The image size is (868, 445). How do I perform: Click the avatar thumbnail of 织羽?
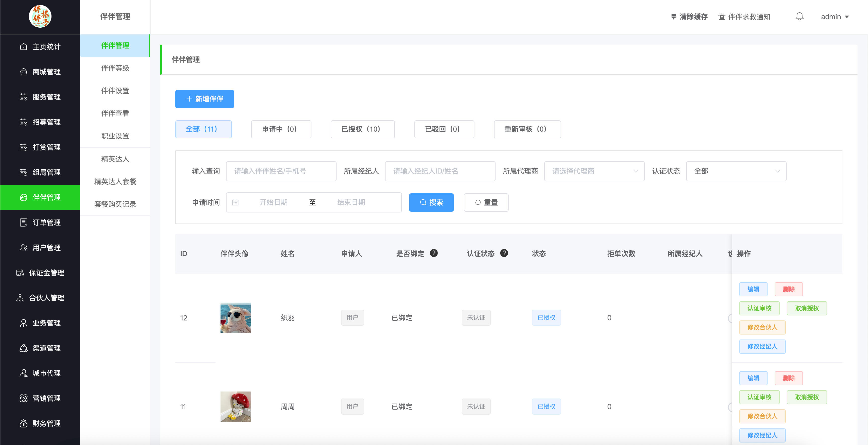[235, 318]
